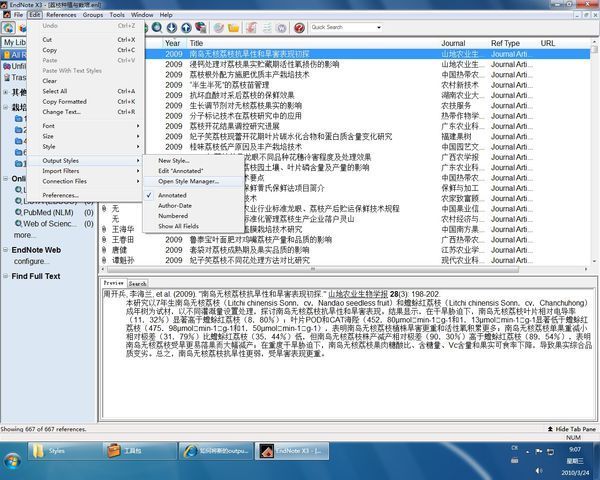This screenshot has width=600, height=480.
Task: Click the volume speaker tray icon
Action: (539, 471)
